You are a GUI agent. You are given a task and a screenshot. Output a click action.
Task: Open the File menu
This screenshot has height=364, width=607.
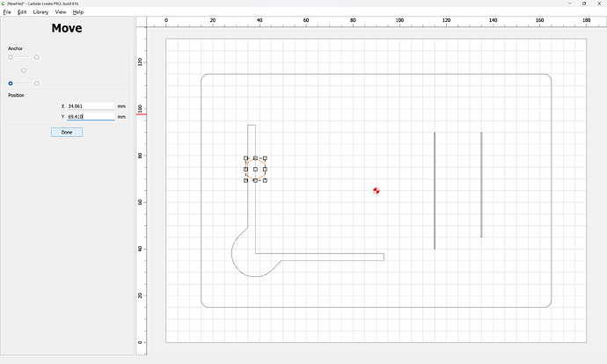pyautogui.click(x=7, y=12)
